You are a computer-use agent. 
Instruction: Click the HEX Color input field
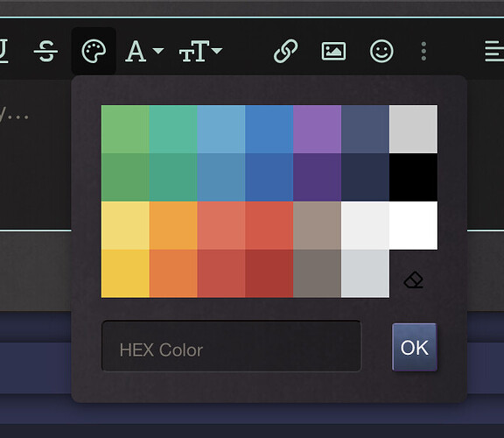231,346
